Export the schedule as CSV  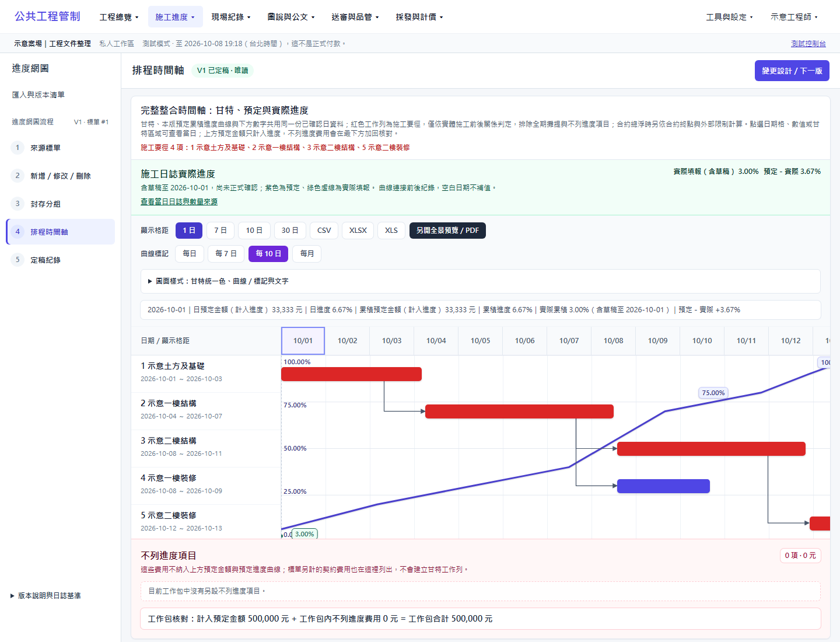(x=324, y=231)
